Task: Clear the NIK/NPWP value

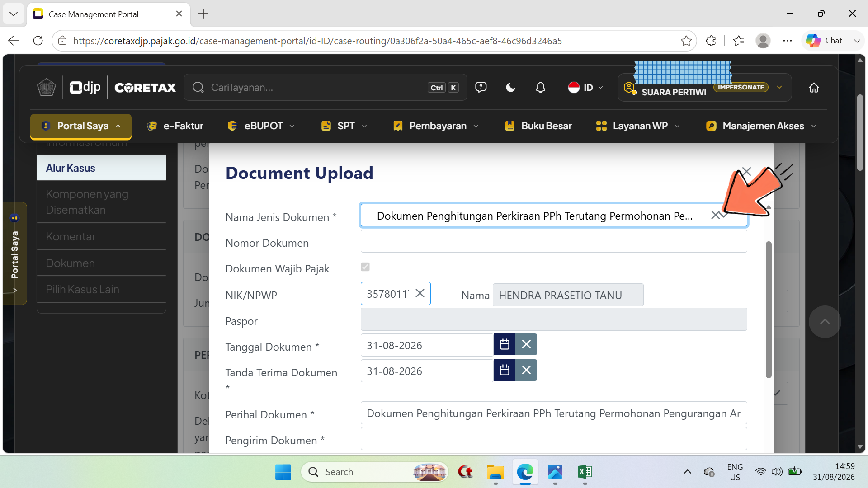Action: point(420,294)
